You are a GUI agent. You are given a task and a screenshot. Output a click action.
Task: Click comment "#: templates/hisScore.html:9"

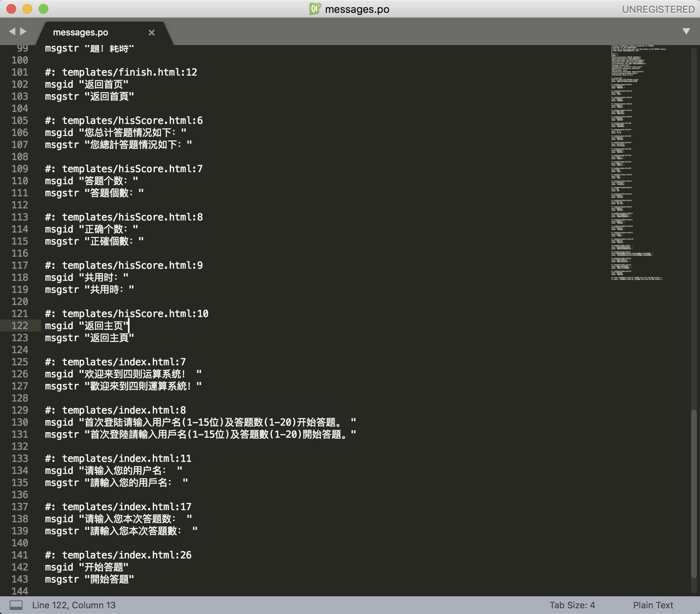point(124,266)
